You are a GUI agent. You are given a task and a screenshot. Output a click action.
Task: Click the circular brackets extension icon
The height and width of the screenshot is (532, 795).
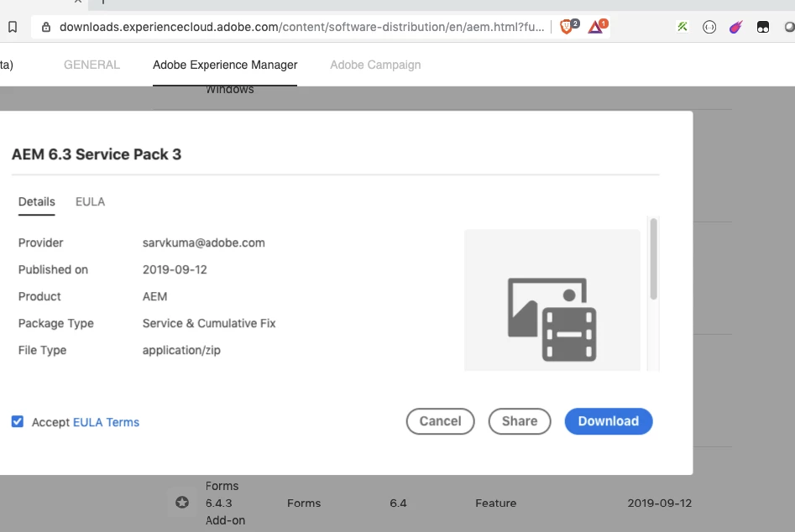click(709, 27)
